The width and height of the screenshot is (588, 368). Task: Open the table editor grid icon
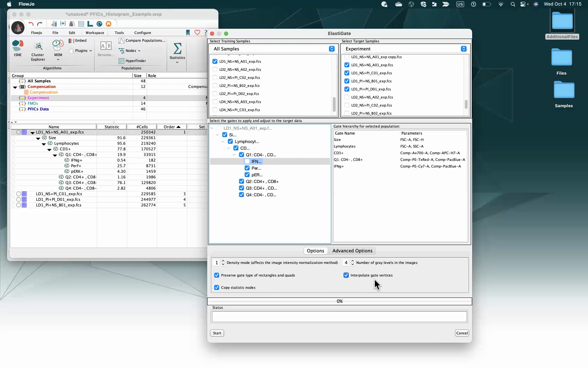tap(81, 24)
